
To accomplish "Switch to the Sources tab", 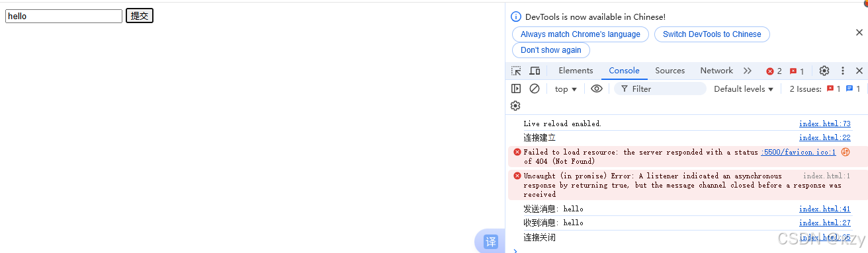I will [670, 71].
